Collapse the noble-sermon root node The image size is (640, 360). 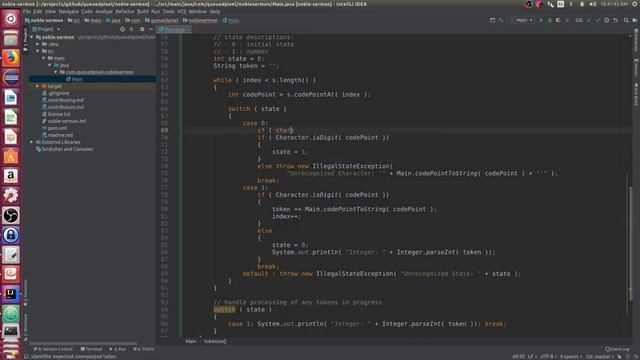32,37
